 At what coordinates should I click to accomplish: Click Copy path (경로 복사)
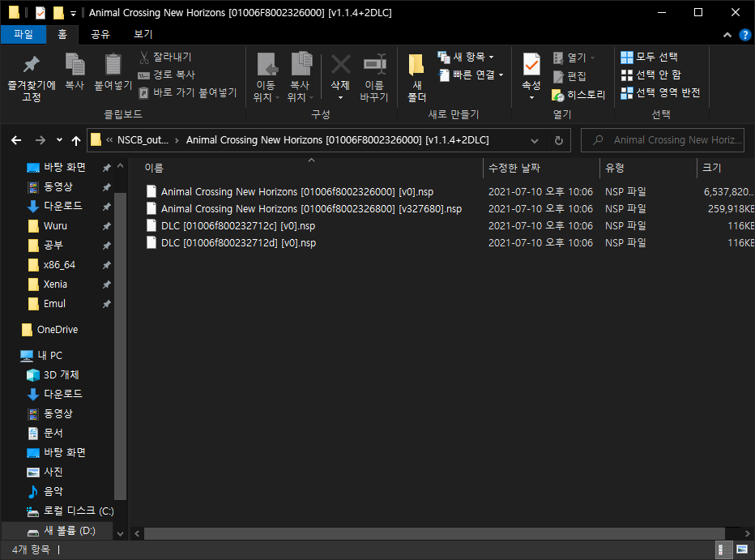pyautogui.click(x=167, y=75)
